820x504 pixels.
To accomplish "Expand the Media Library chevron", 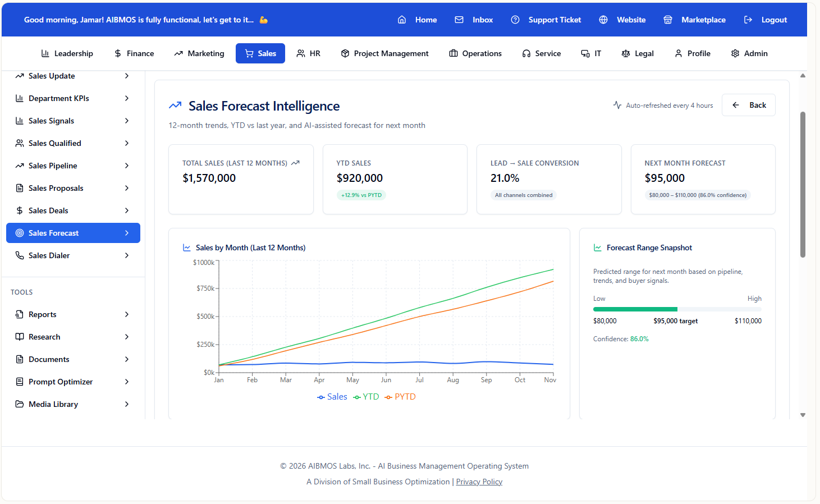I will point(127,404).
